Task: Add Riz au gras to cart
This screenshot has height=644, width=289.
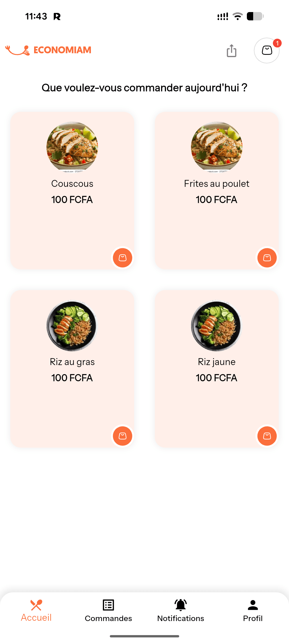Action: pyautogui.click(x=122, y=436)
